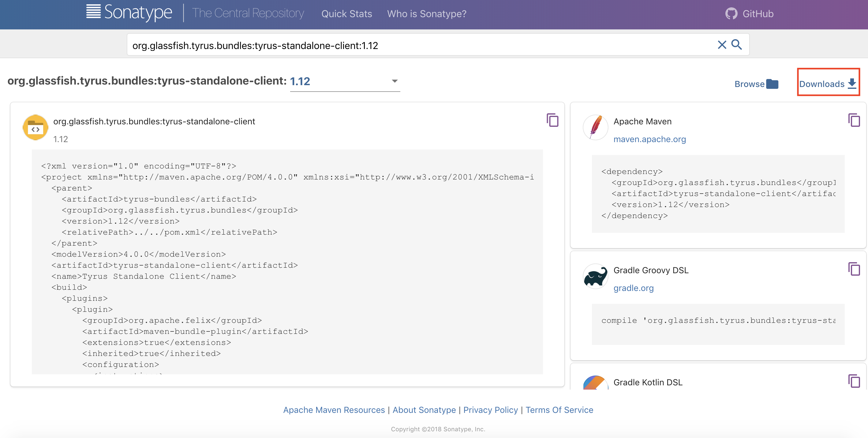The width and height of the screenshot is (868, 438).
Task: Click the XML declaration first line
Action: point(138,166)
